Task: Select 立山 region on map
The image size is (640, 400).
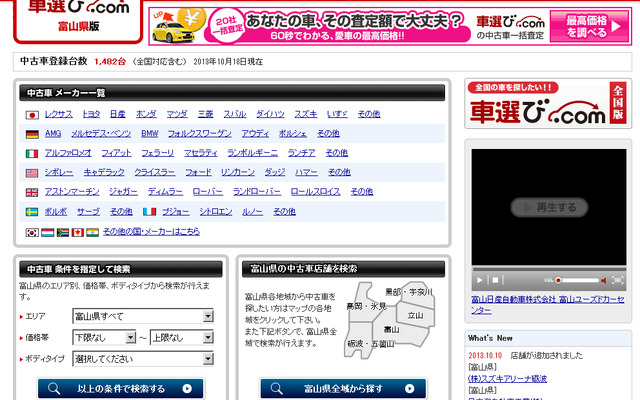Action: pos(416,316)
